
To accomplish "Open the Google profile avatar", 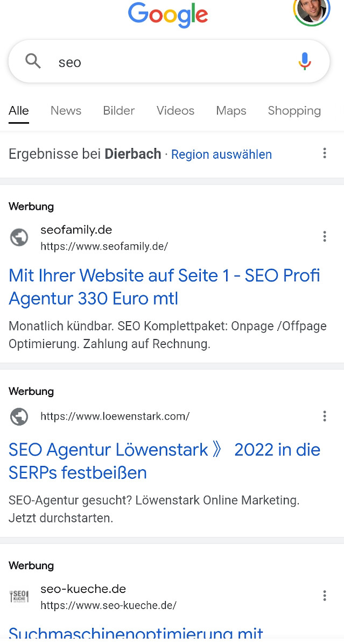I will pyautogui.click(x=311, y=12).
